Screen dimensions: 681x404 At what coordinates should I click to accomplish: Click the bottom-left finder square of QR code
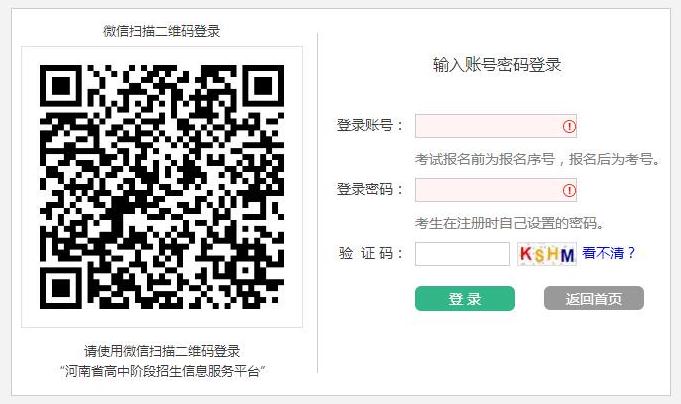(x=61, y=288)
